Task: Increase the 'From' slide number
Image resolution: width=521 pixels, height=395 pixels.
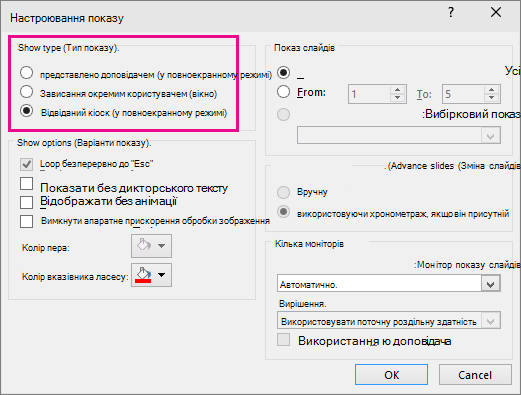Action: click(397, 90)
